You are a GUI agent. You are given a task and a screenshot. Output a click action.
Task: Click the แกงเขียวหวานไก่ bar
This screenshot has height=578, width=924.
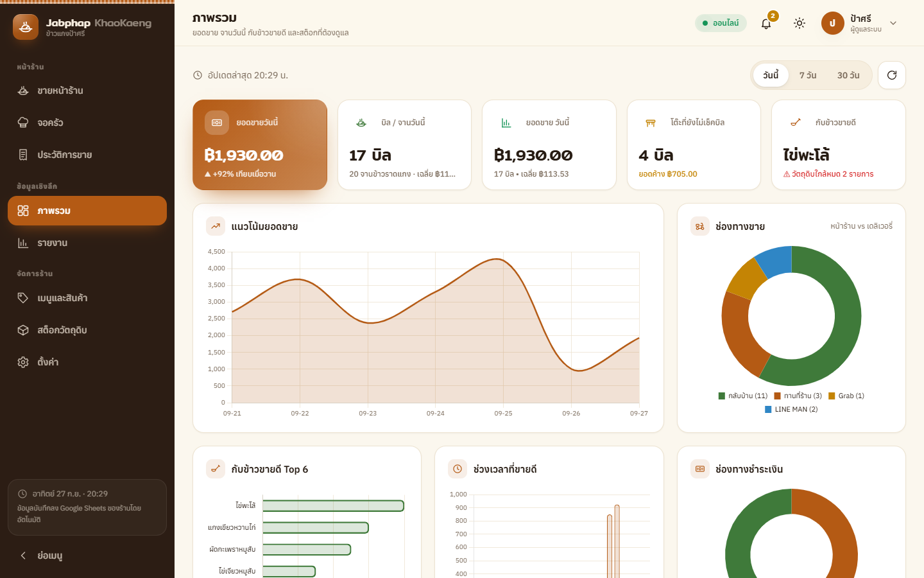tap(316, 528)
